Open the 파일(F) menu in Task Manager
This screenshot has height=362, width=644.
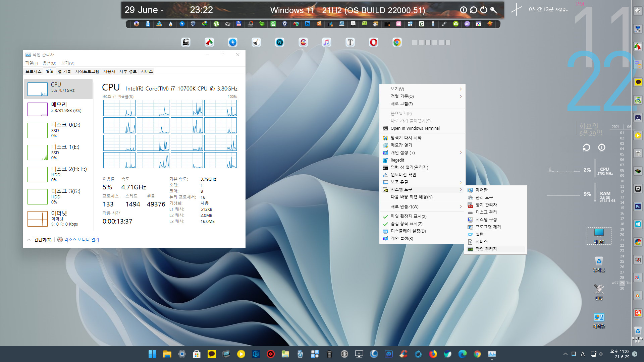31,63
